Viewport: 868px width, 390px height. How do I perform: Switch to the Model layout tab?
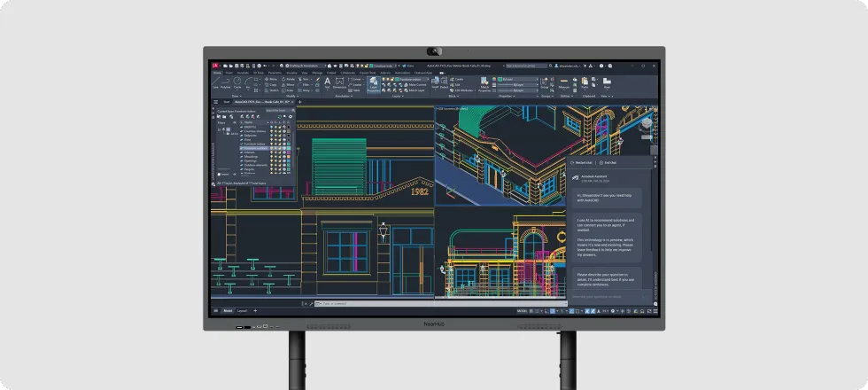[228, 311]
